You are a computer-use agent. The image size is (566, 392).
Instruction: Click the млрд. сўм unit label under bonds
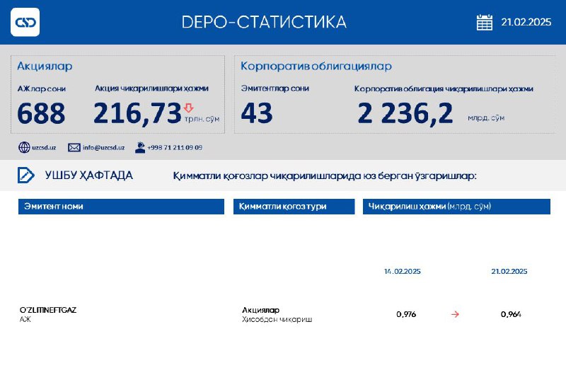486,117
